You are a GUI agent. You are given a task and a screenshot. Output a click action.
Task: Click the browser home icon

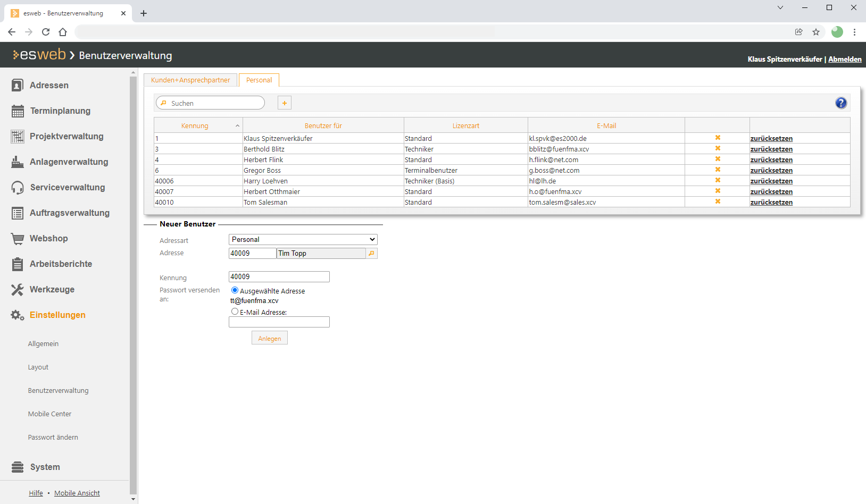pyautogui.click(x=63, y=32)
